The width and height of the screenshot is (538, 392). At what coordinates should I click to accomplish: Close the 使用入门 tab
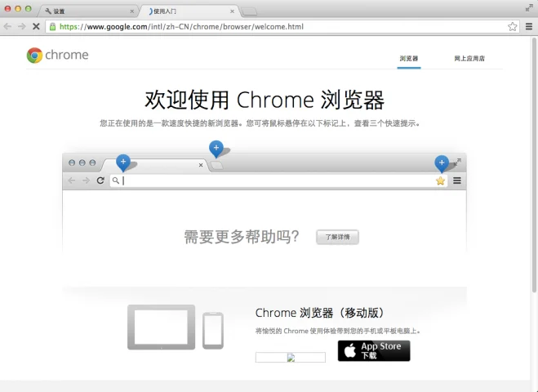coord(233,11)
